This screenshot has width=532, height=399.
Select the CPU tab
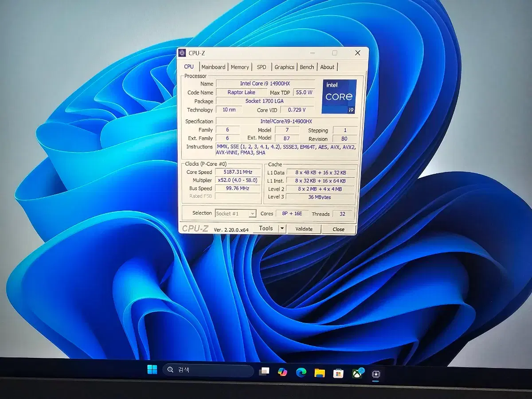(x=189, y=66)
